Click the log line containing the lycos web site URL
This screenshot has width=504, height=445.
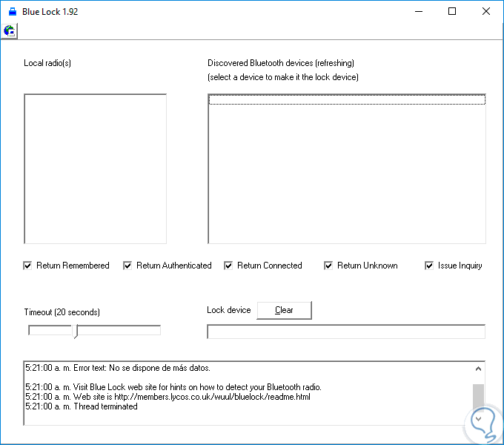click(x=168, y=397)
